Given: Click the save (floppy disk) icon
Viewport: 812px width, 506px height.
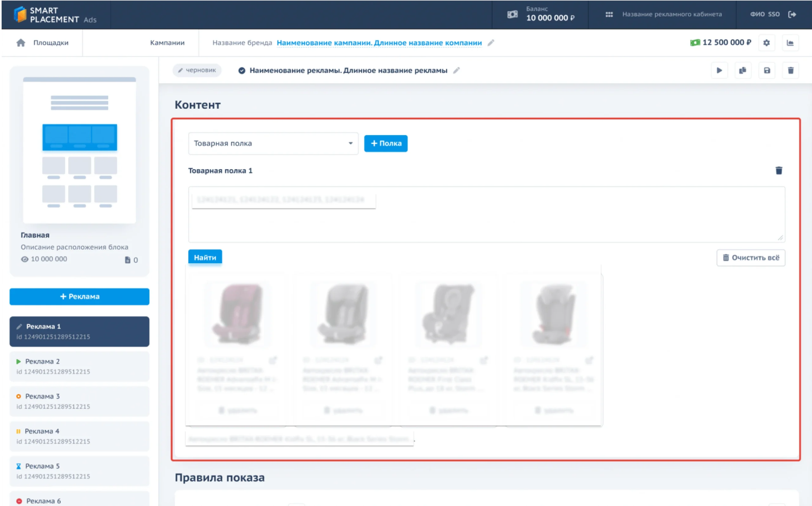Looking at the screenshot, I should [767, 70].
